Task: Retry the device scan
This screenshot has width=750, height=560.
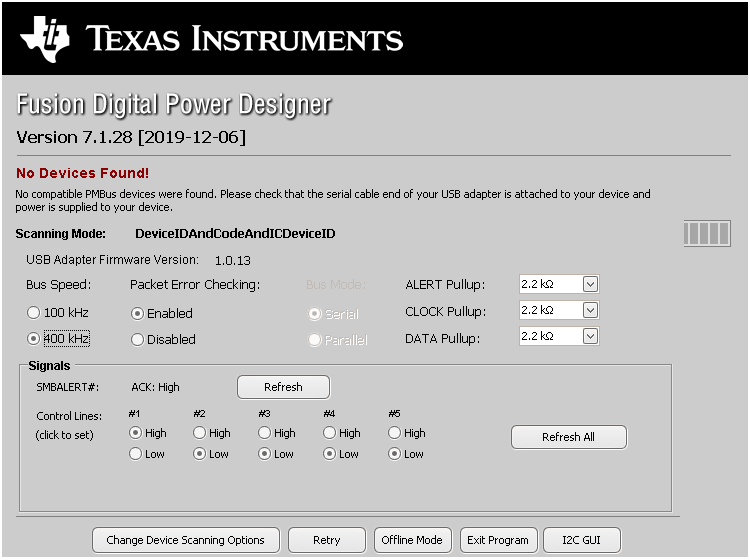Action: point(326,540)
